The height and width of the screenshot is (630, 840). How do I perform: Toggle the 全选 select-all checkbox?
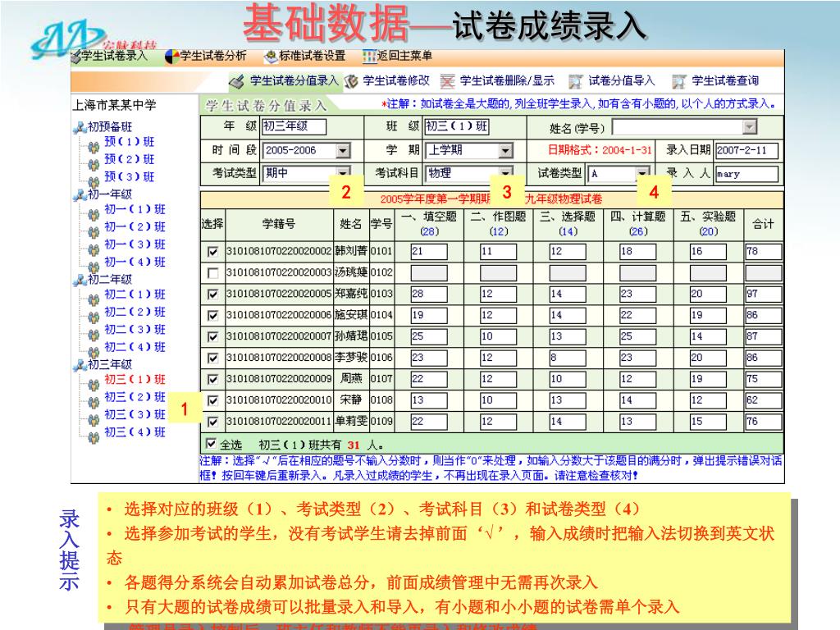point(212,444)
